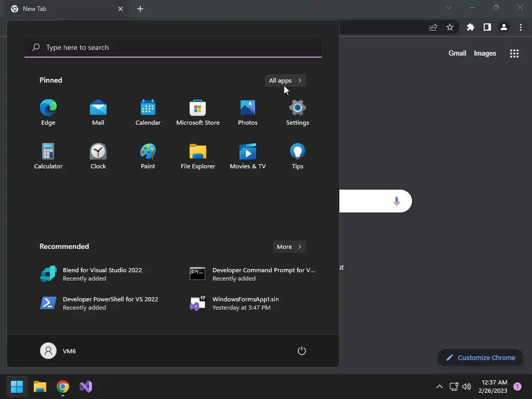Open network status tray icon
532x399 pixels.
454,387
